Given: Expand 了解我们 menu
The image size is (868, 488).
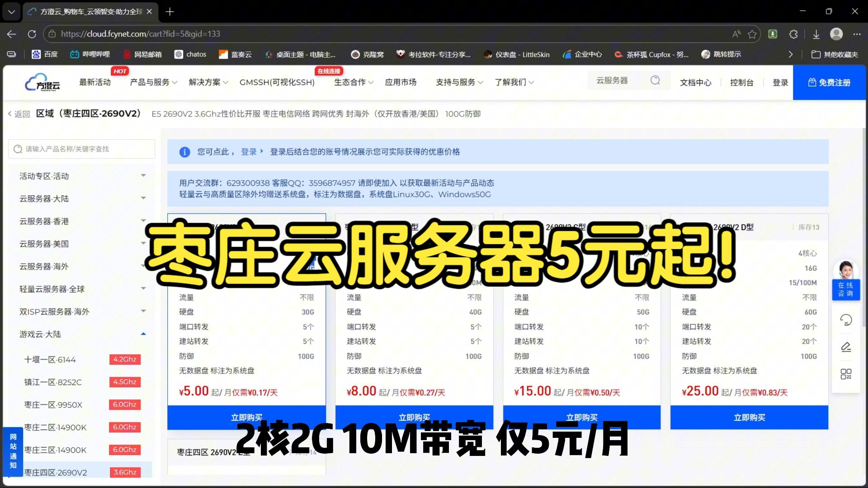Looking at the screenshot, I should tap(514, 82).
